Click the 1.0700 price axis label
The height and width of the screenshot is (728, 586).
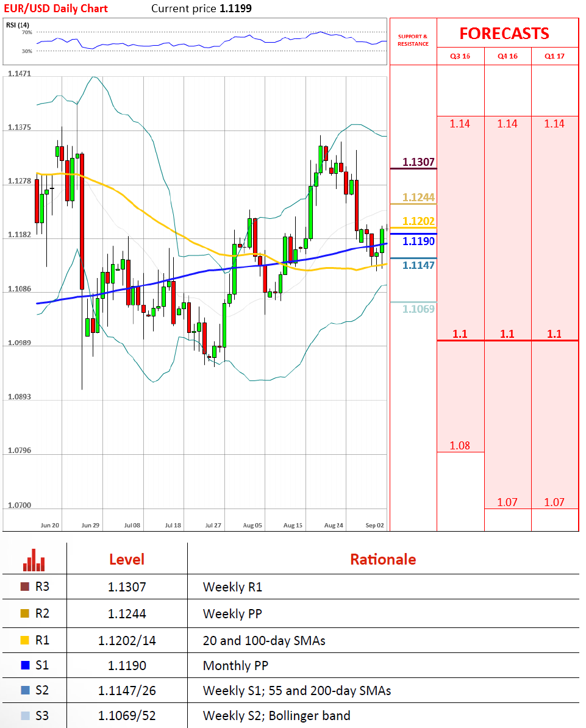click(20, 505)
